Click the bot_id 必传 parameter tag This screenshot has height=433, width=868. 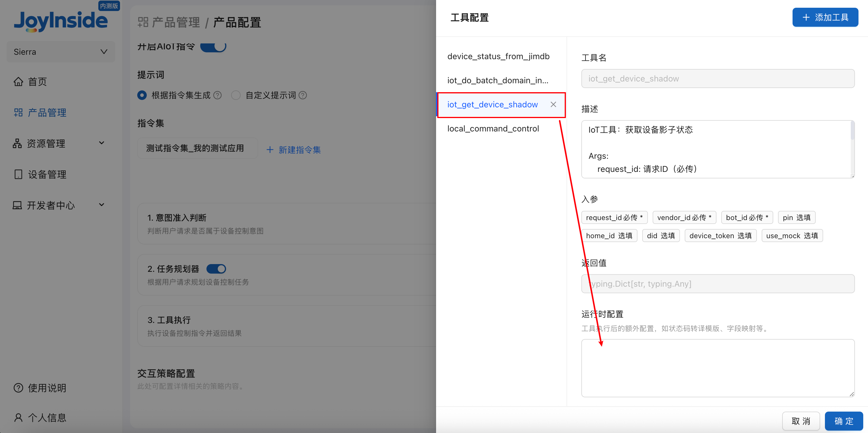pyautogui.click(x=747, y=217)
